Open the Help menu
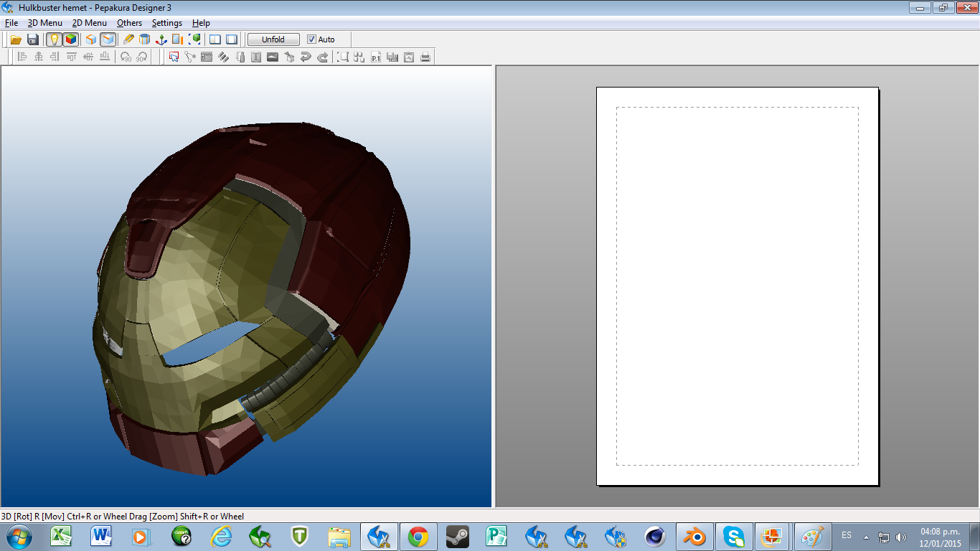The width and height of the screenshot is (980, 551). coord(202,23)
